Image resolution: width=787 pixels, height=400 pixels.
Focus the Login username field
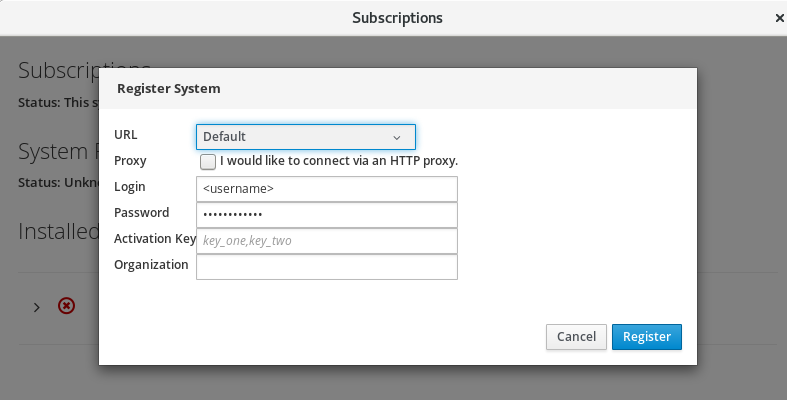pos(327,189)
